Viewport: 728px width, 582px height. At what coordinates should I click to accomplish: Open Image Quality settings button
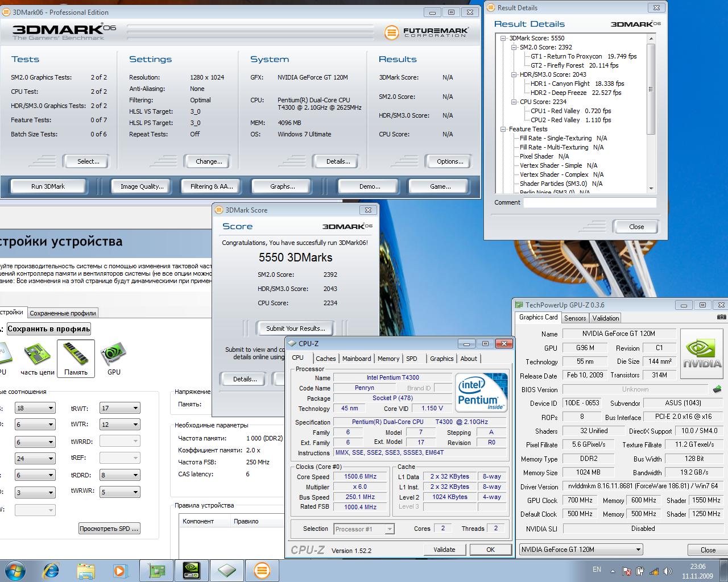click(x=142, y=186)
